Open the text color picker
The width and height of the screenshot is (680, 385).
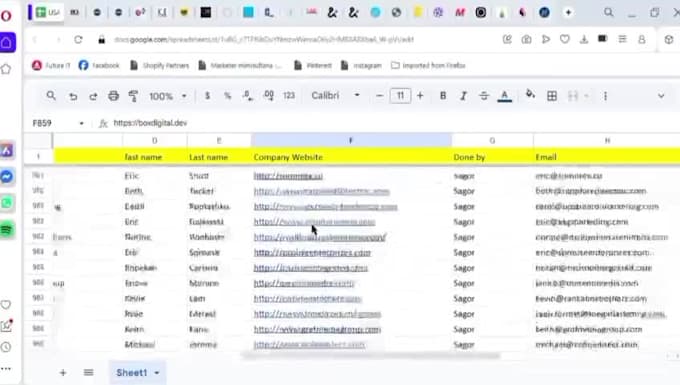pos(504,96)
